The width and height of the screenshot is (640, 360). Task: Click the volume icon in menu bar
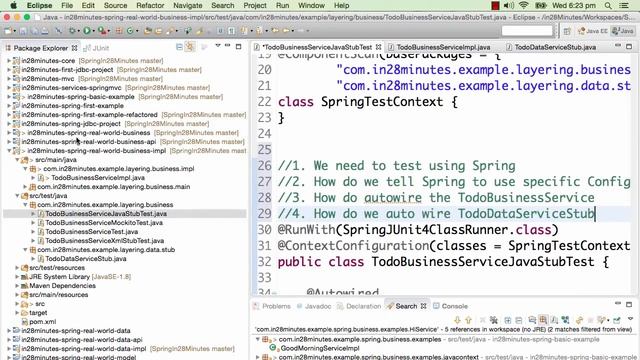click(509, 5)
